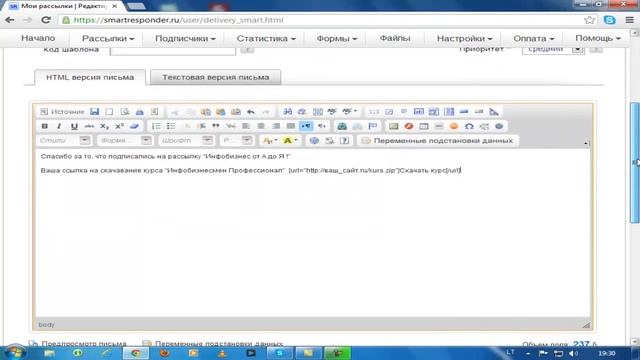Click the Text Field form icon
This screenshot has width=640, height=360.
click(x=419, y=111)
